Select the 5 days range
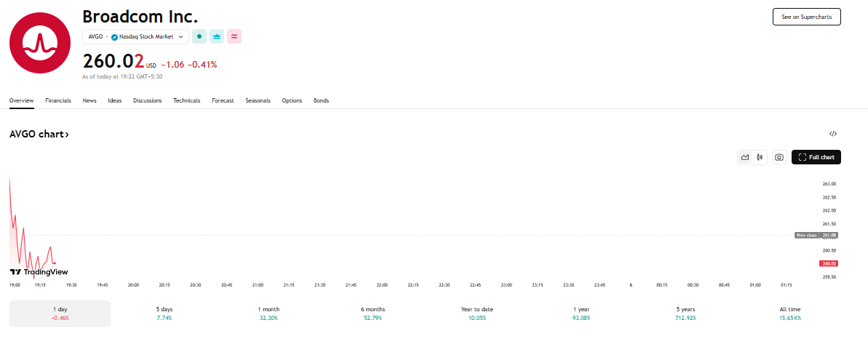Image resolution: width=868 pixels, height=344 pixels. pyautogui.click(x=164, y=313)
